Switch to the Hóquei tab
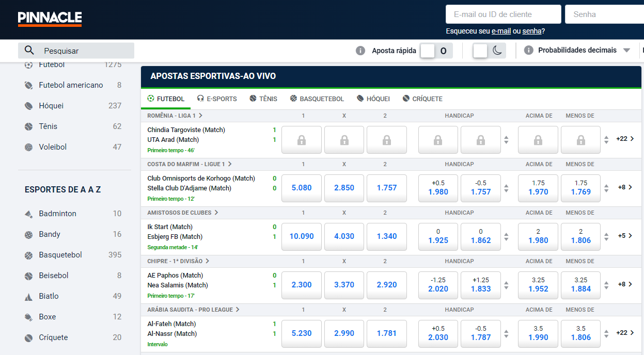 (373, 99)
